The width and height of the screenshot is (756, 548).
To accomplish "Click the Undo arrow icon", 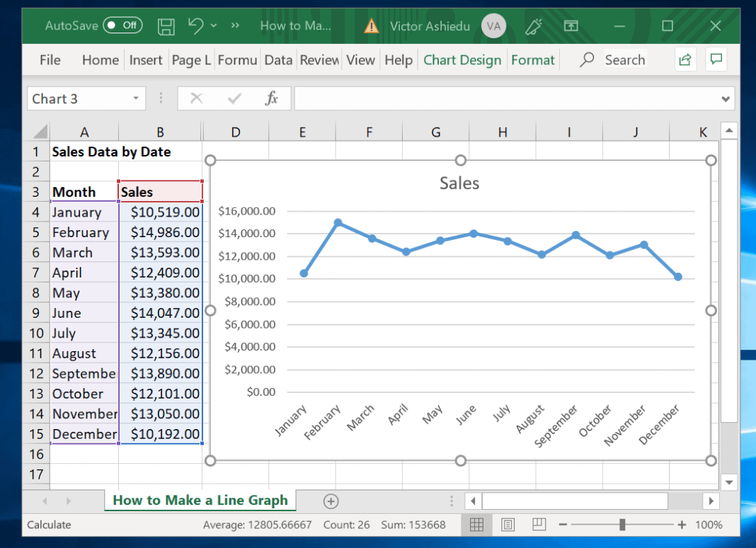I will (196, 25).
